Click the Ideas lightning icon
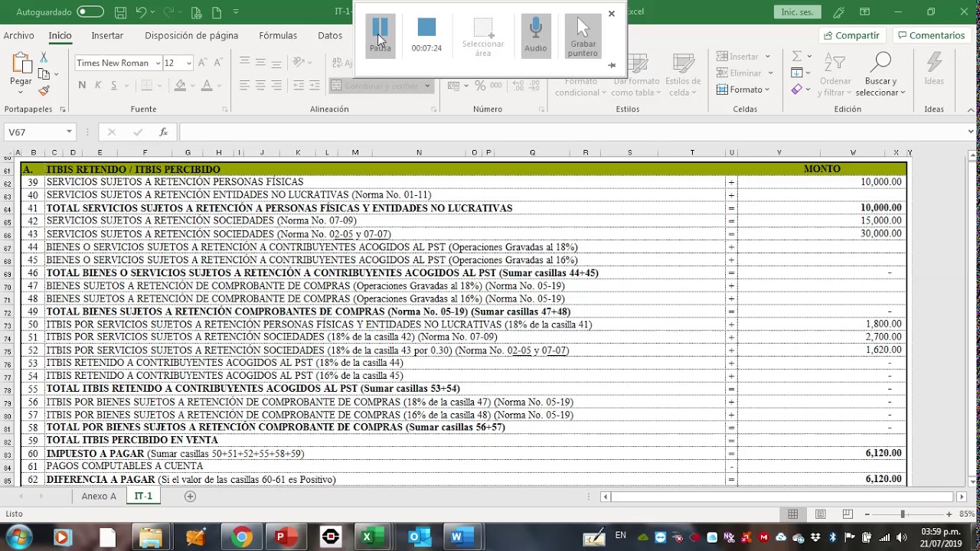Viewport: 980px width, 551px height. click(x=934, y=64)
